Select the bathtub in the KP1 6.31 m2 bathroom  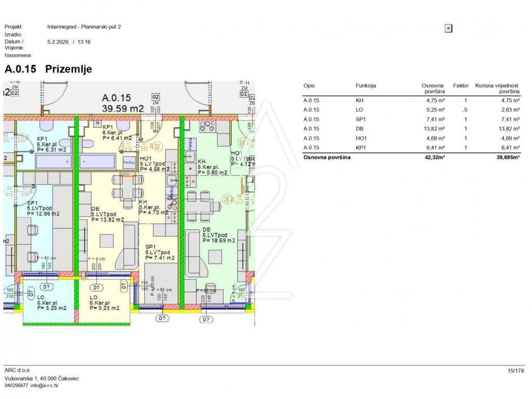[x=54, y=162]
